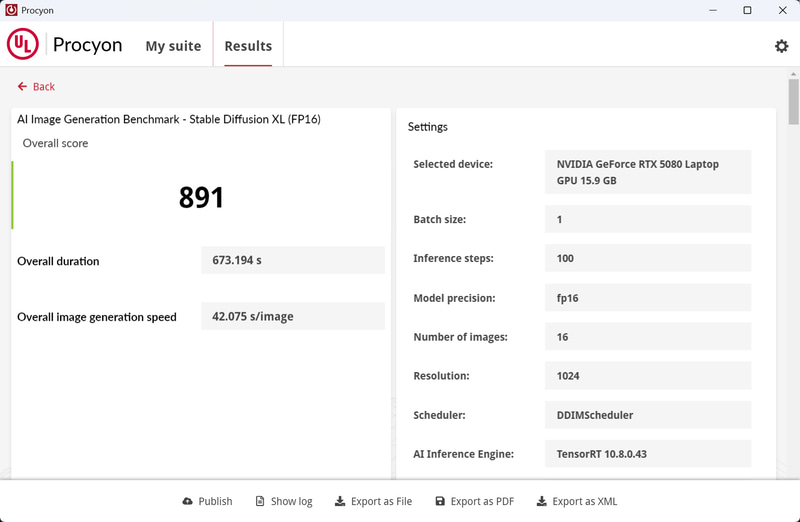Image resolution: width=800 pixels, height=522 pixels.
Task: Switch to the My suite tab
Action: [x=173, y=46]
